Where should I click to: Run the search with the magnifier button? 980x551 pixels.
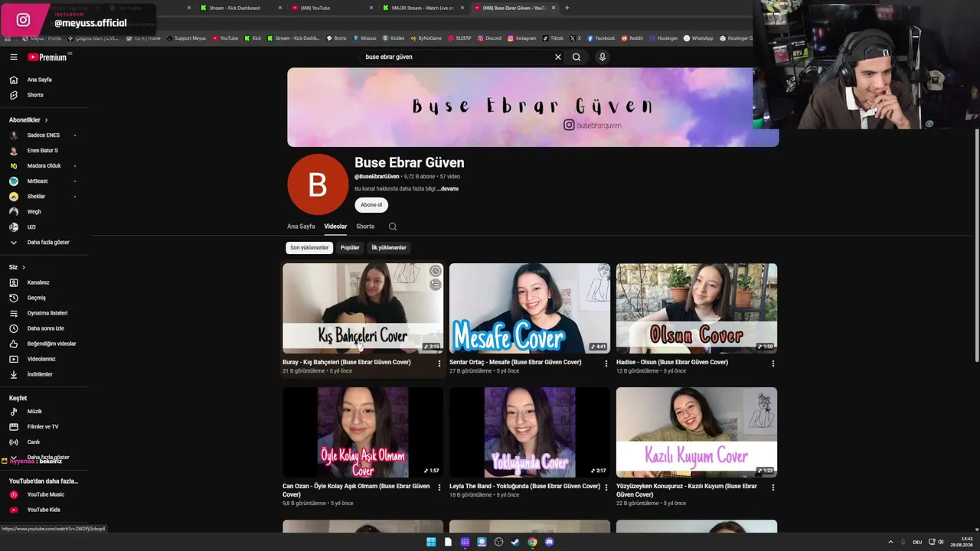pos(577,57)
